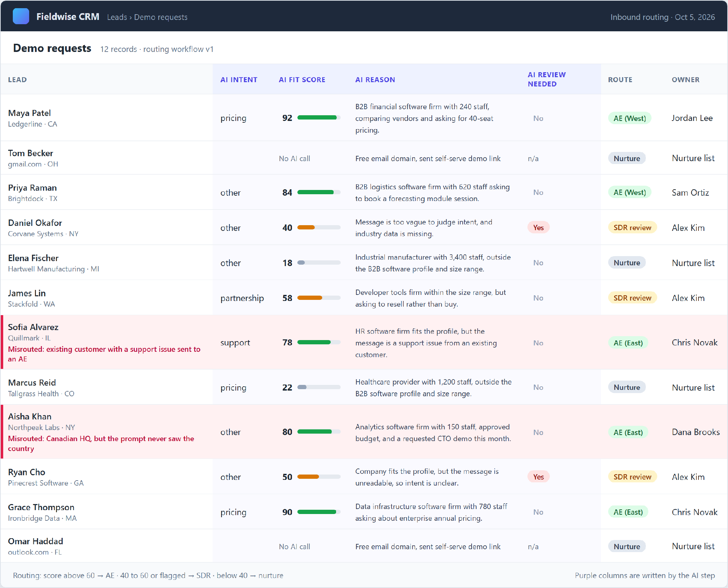728x588 pixels.
Task: Click the Inbound routing date label
Action: tap(663, 17)
